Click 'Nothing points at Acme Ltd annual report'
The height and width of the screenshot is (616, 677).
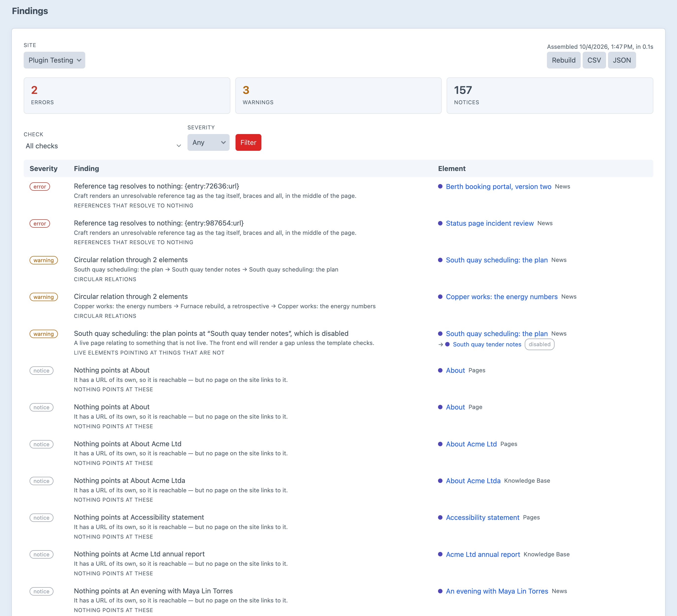(x=139, y=554)
